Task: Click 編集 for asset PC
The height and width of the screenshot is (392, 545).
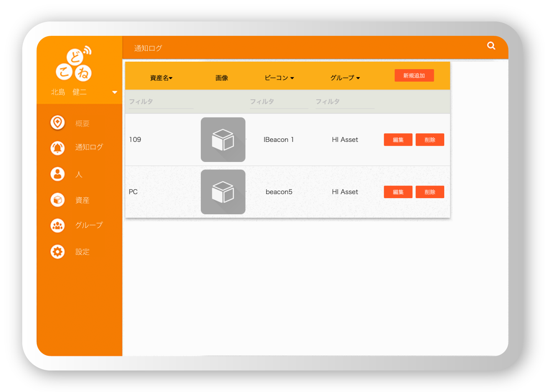Action: pos(398,192)
